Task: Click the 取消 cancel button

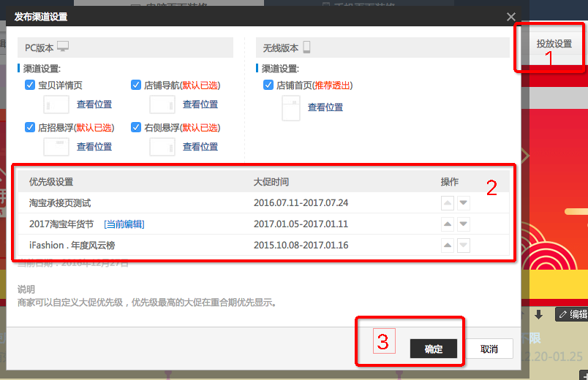Action: pos(489,349)
